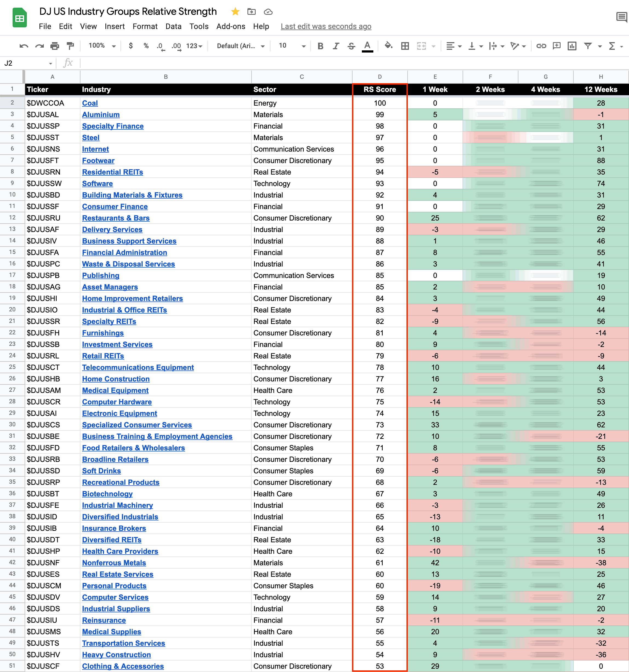629x672 pixels.
Task: Open the text wrapping dropdown
Action: pos(497,46)
